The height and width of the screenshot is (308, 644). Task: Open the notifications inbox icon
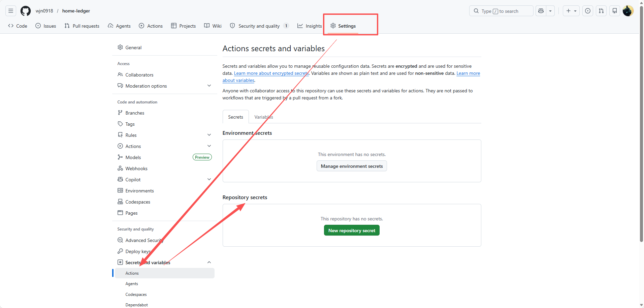coord(615,11)
